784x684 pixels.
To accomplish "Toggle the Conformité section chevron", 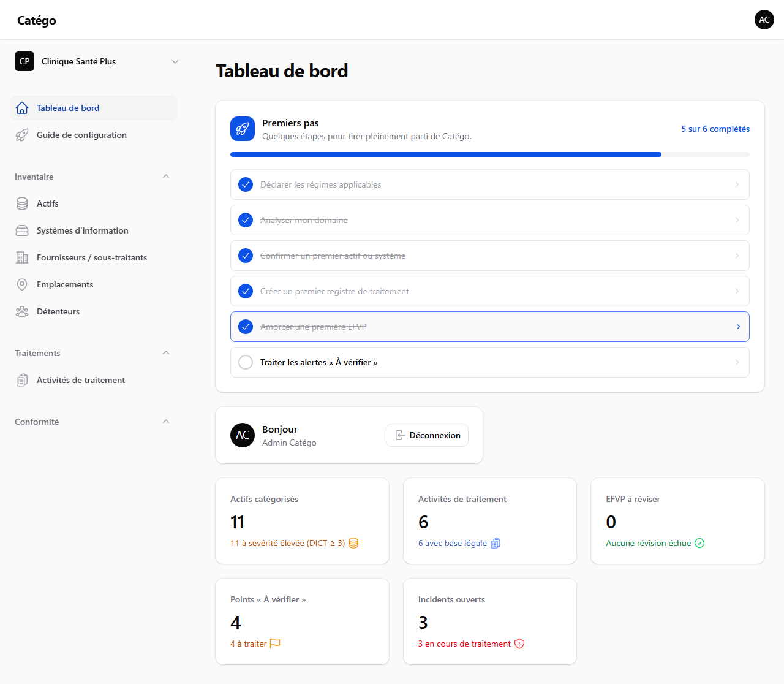I will point(166,422).
